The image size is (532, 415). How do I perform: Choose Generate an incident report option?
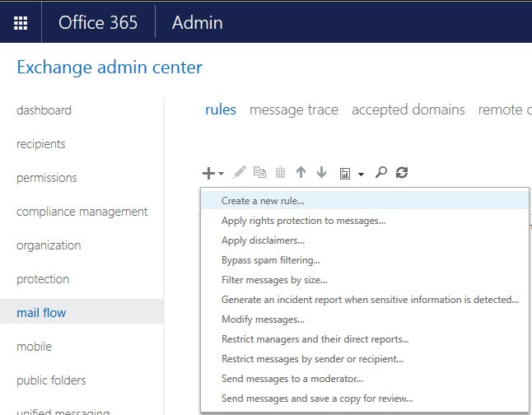(365, 300)
